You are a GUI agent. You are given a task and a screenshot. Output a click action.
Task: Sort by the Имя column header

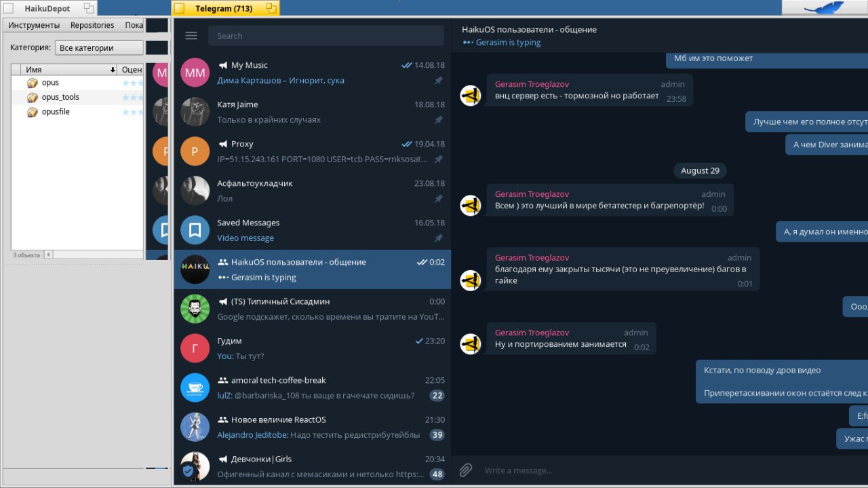coord(70,69)
